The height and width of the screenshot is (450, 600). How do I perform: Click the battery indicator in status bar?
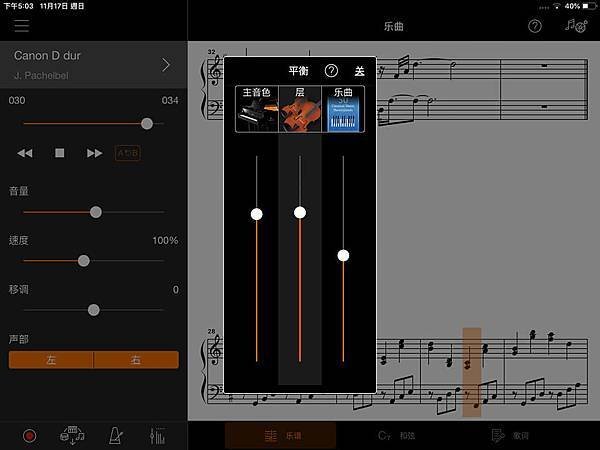tap(589, 6)
